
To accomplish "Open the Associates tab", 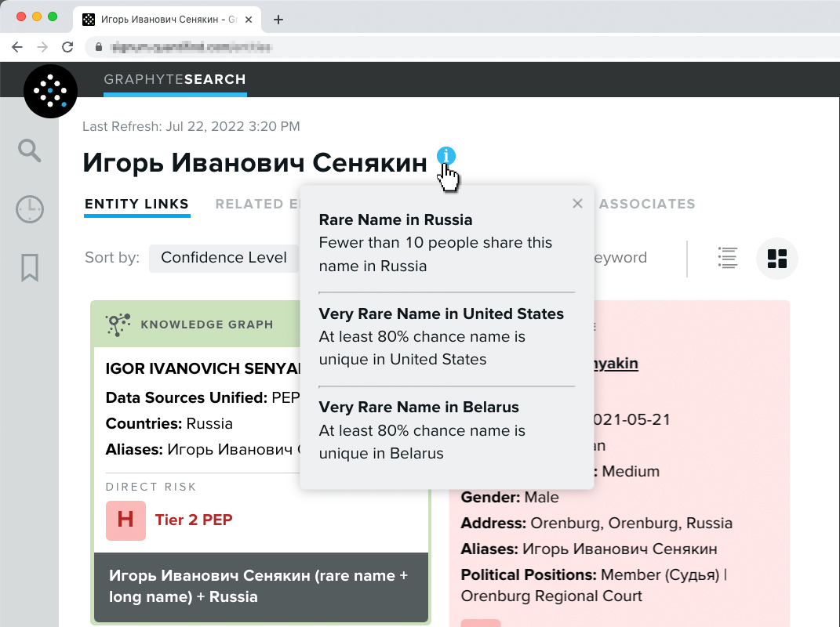I will point(646,205).
